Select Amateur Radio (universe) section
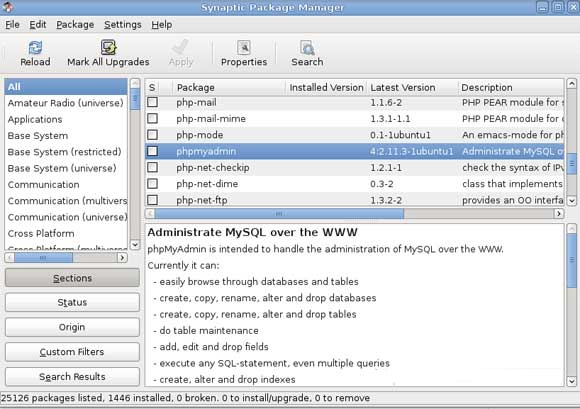The width and height of the screenshot is (580, 409). 66,103
